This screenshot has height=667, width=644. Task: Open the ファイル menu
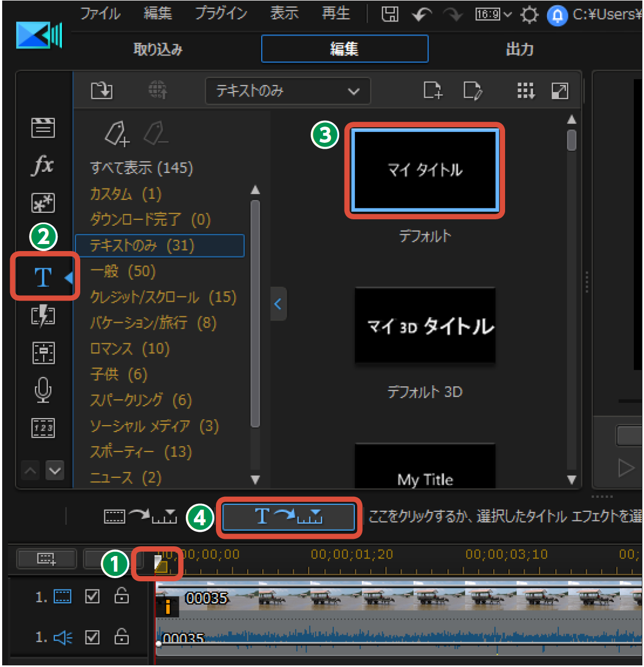[x=100, y=14]
